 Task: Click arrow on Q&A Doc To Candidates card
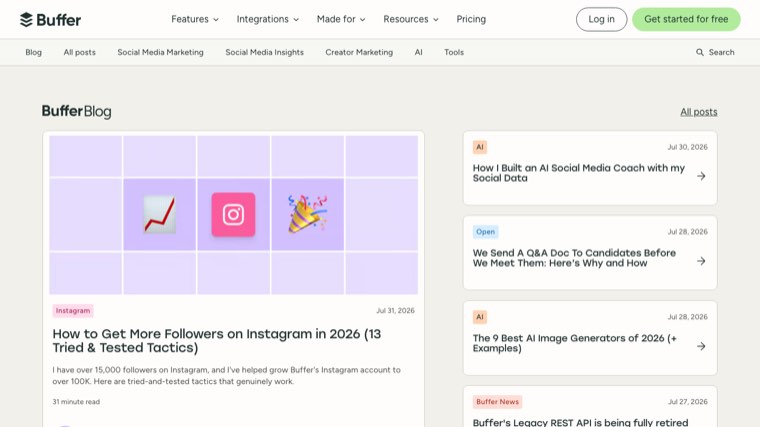click(701, 261)
